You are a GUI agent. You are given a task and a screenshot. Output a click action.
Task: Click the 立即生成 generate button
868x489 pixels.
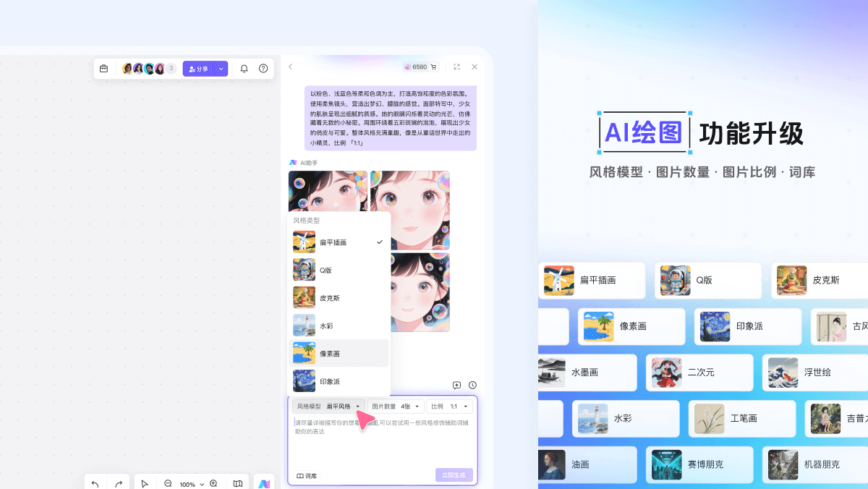[x=454, y=475]
